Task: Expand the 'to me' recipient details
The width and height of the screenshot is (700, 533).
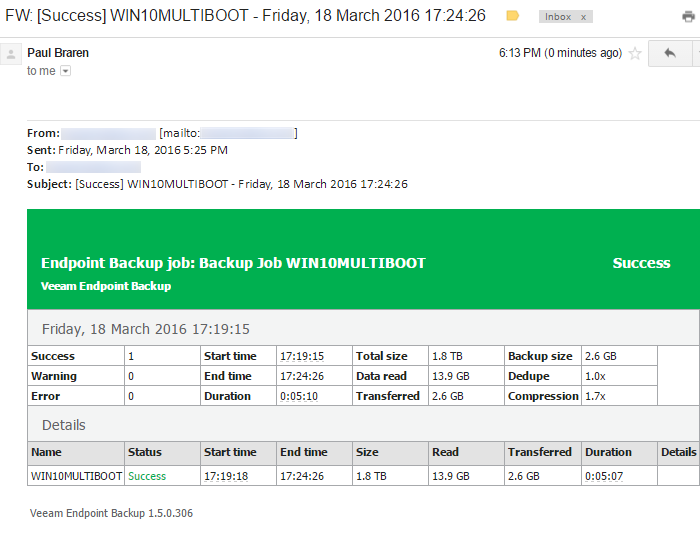Action: [66, 71]
